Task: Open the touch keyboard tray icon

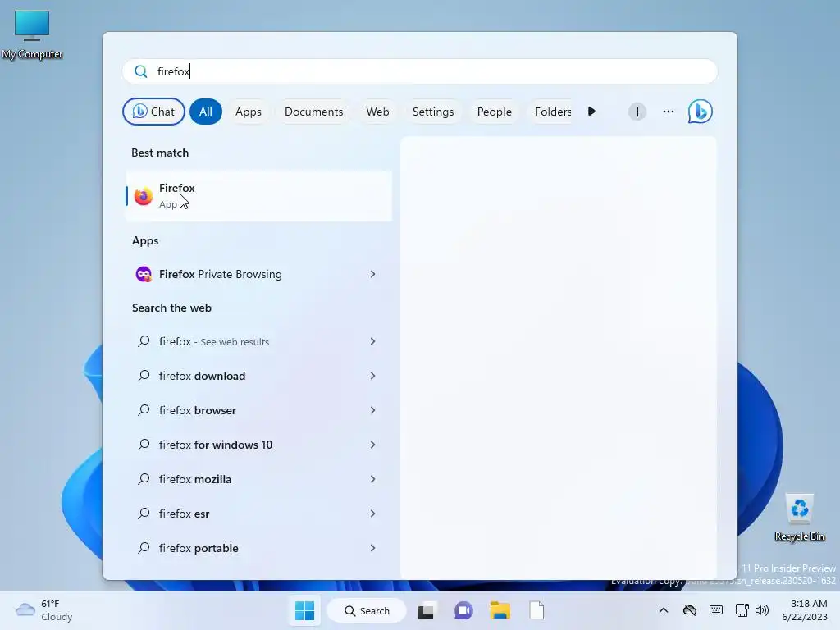Action: point(715,610)
